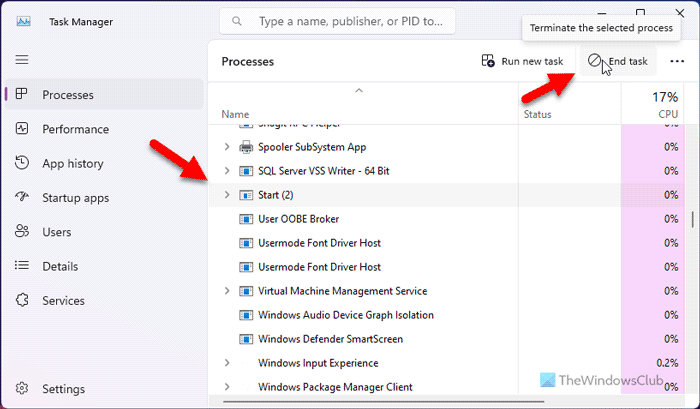The height and width of the screenshot is (409, 700).
Task: Open the three-dot more options menu
Action: (677, 61)
